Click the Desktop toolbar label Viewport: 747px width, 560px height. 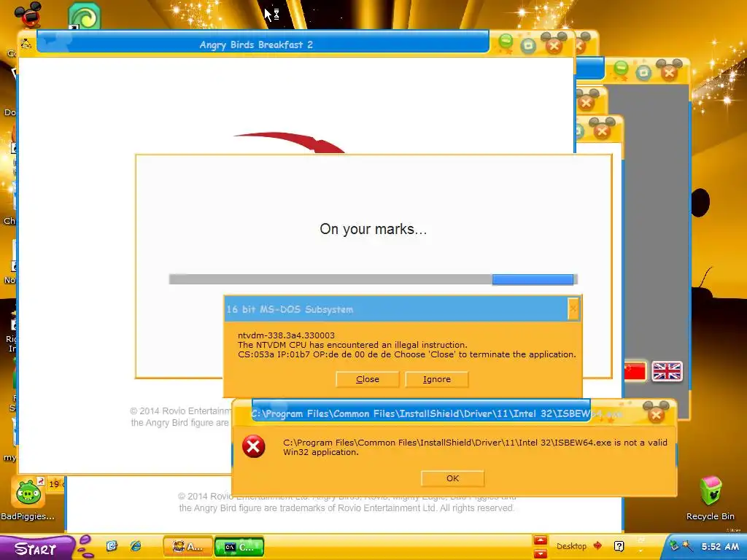point(571,546)
